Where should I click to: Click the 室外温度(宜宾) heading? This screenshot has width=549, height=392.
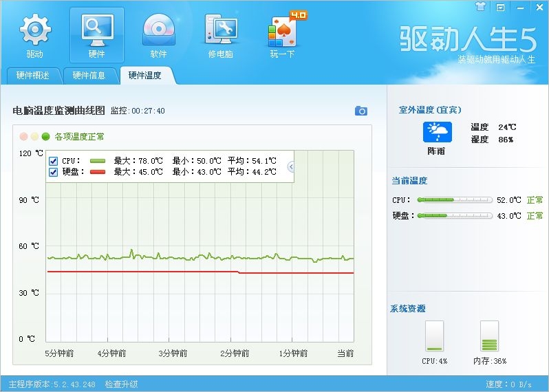(x=430, y=110)
